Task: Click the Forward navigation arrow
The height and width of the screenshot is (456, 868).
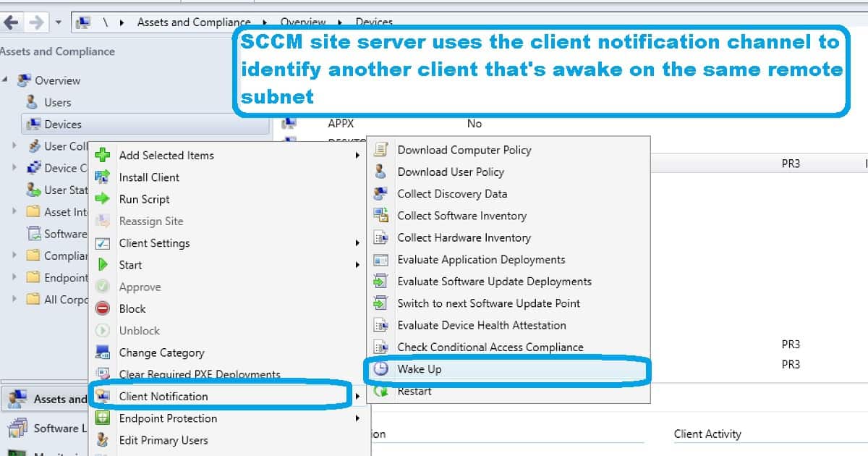Action: 35,22
